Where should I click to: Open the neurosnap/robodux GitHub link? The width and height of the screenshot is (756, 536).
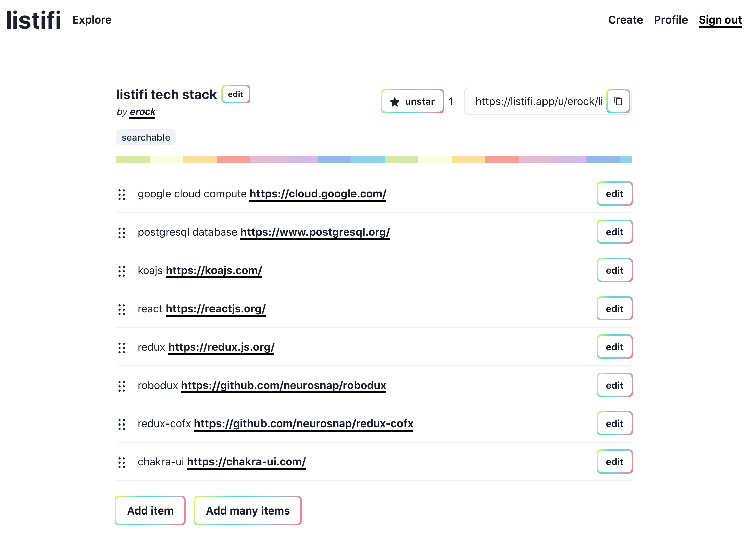[284, 386]
